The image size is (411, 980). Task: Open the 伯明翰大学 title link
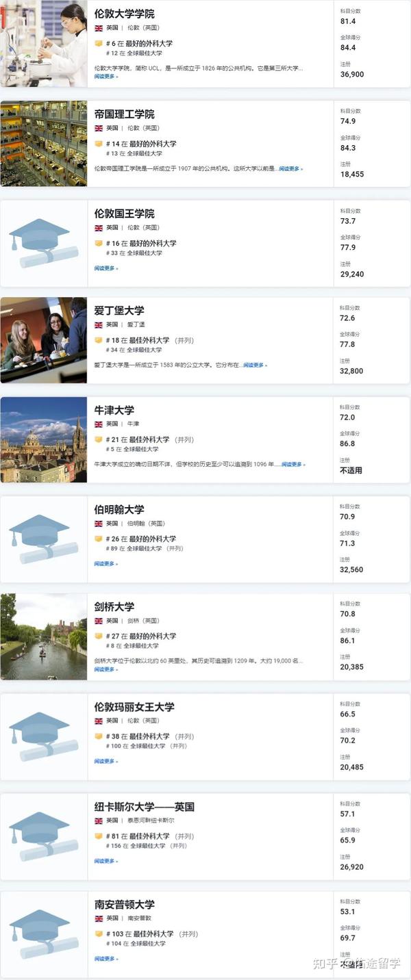pos(119,509)
